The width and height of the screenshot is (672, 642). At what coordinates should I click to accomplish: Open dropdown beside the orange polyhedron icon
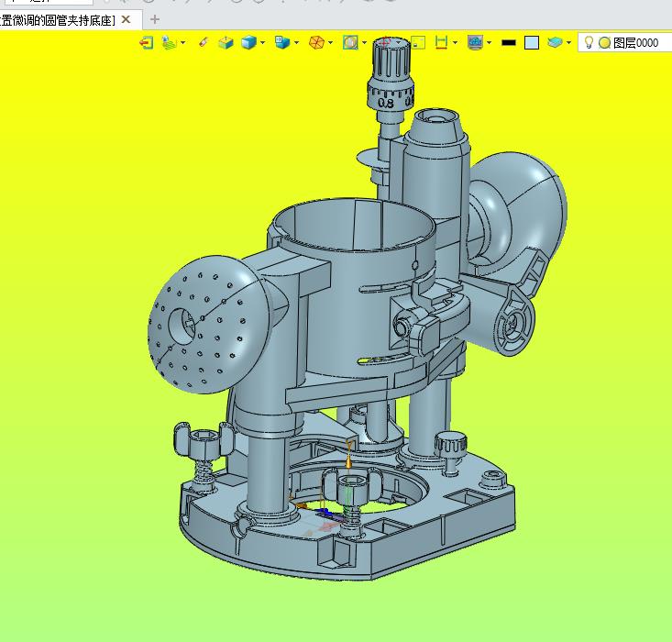330,43
